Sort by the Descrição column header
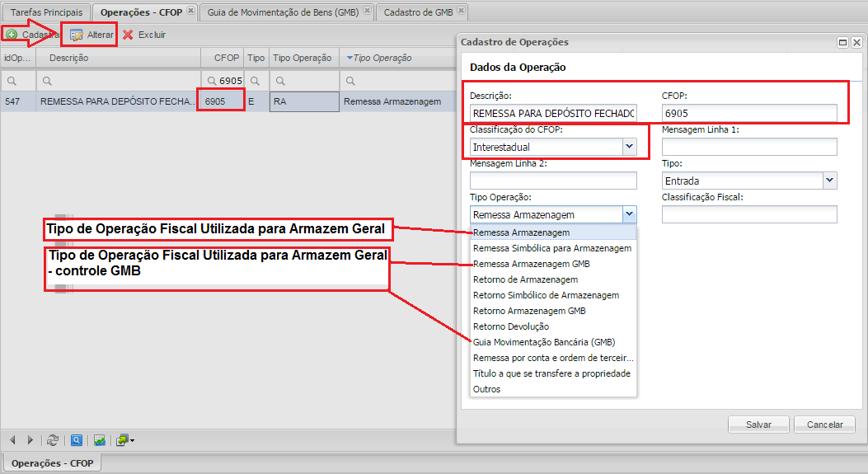The height and width of the screenshot is (474, 868). pyautogui.click(x=119, y=58)
